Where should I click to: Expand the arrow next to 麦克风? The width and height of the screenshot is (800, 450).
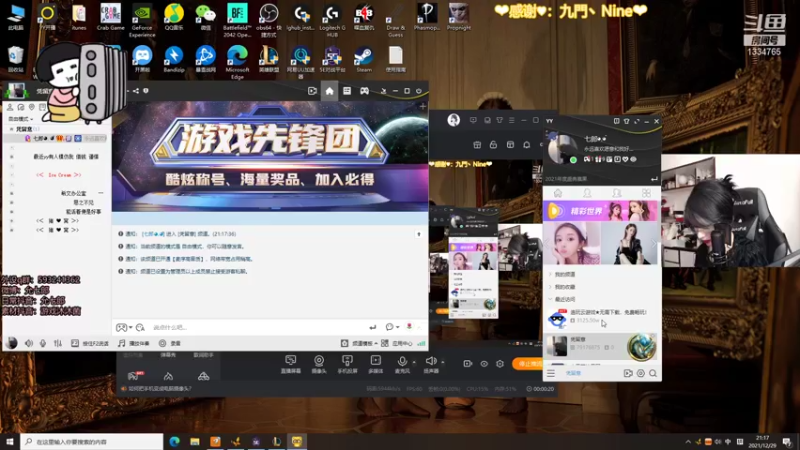point(414,362)
